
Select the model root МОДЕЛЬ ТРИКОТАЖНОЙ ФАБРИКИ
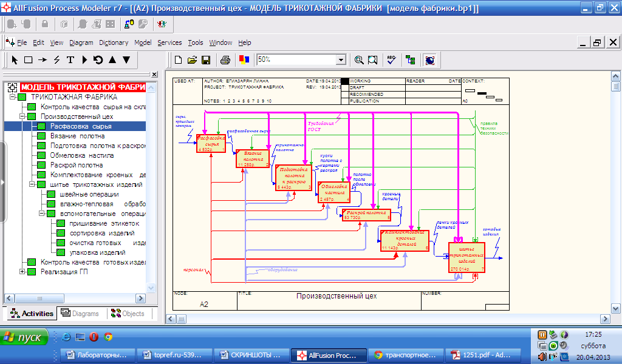click(83, 87)
